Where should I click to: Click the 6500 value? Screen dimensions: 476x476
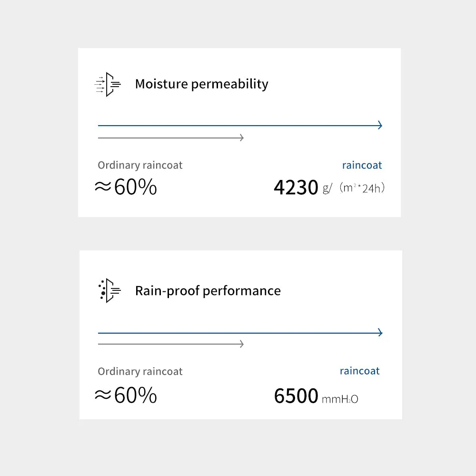click(296, 396)
